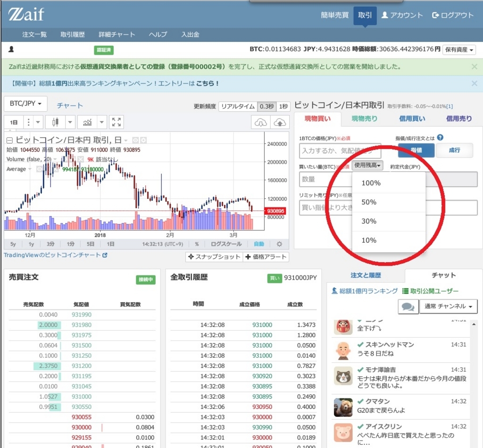The width and height of the screenshot is (483, 448).
Task: Choose 50% from balance menu
Action: 389,202
